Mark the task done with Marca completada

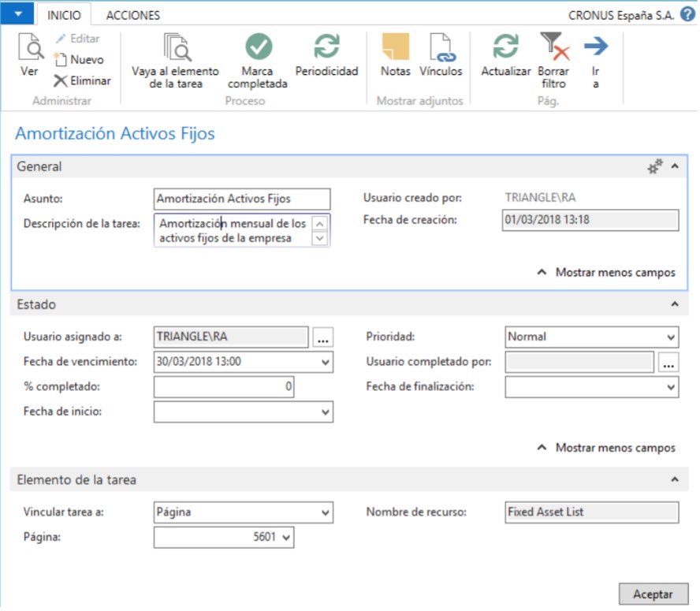tap(258, 59)
